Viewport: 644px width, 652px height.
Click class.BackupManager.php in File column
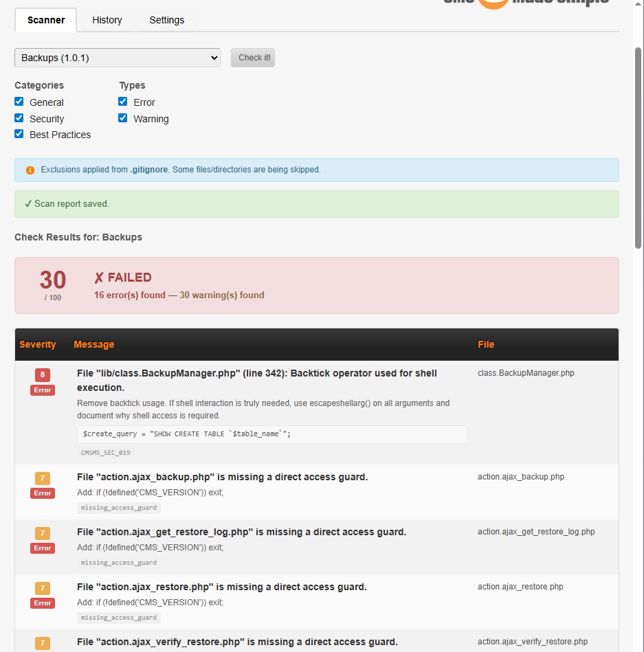coord(526,373)
